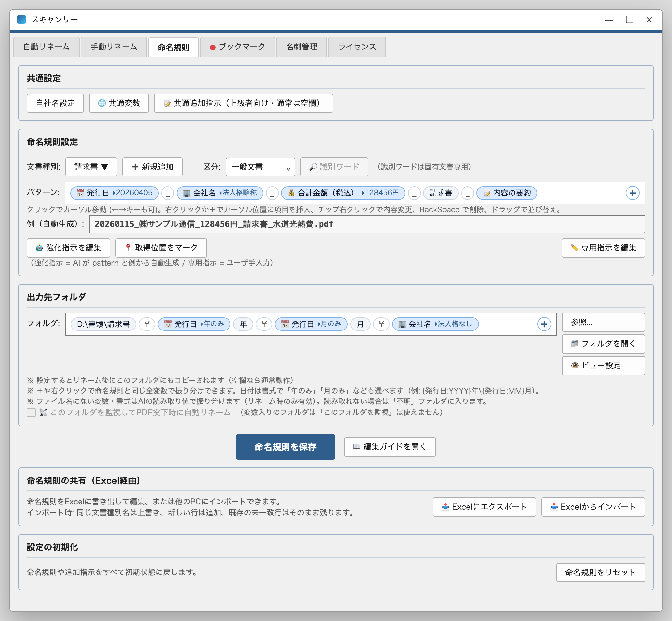The image size is (672, 621).
Task: Click 命名規則をリセット button
Action: [x=600, y=573]
